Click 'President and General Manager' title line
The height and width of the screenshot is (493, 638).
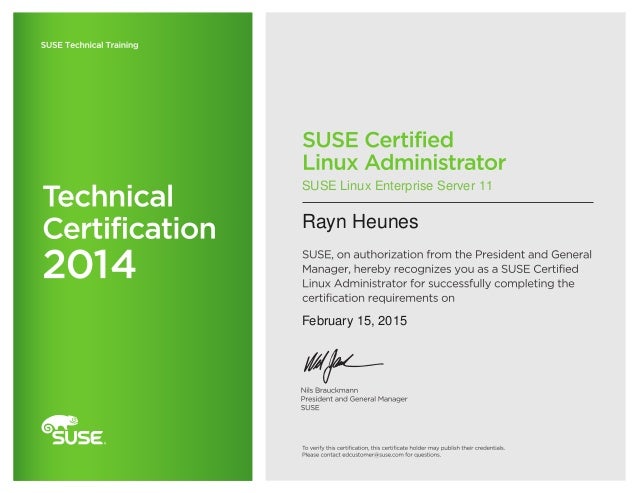[x=354, y=399]
